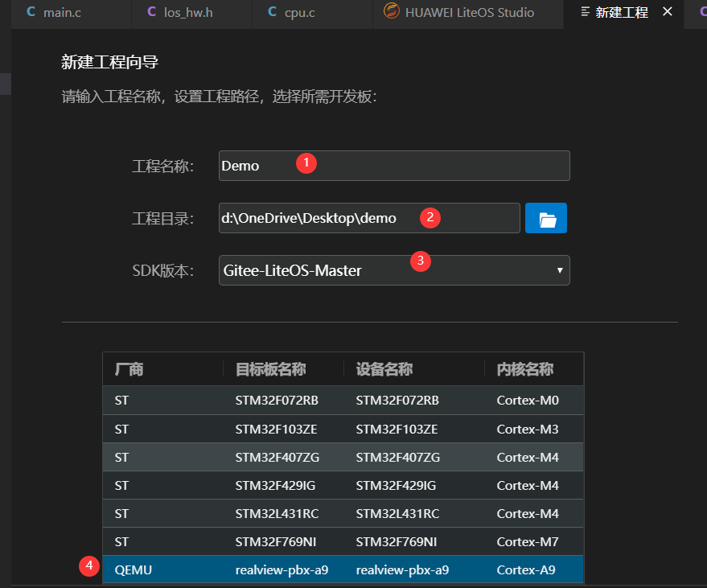Click the Cortex-M0 kernel cell
The height and width of the screenshot is (588, 707).
(x=528, y=401)
